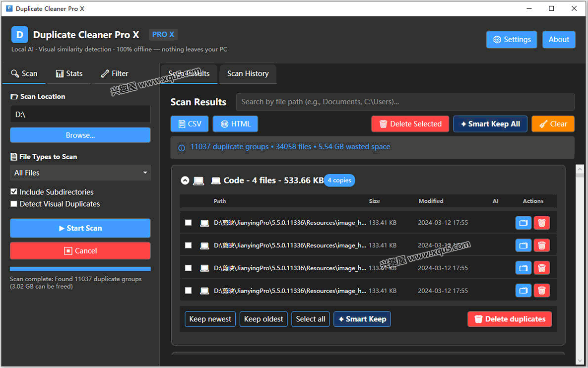Click the Duplicate Cleaner D logo icon

pyautogui.click(x=19, y=35)
